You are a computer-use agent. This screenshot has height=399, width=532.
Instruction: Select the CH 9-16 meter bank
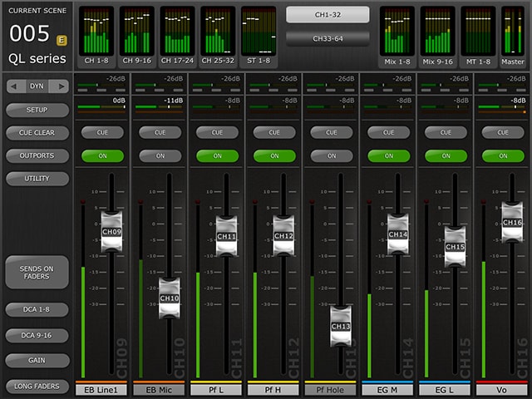(137, 35)
